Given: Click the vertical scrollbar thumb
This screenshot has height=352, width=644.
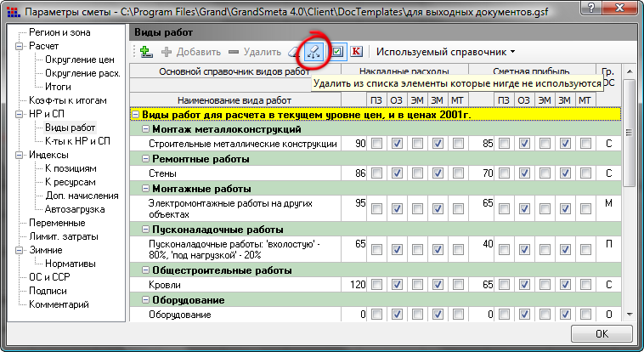Looking at the screenshot, I should point(630,133).
